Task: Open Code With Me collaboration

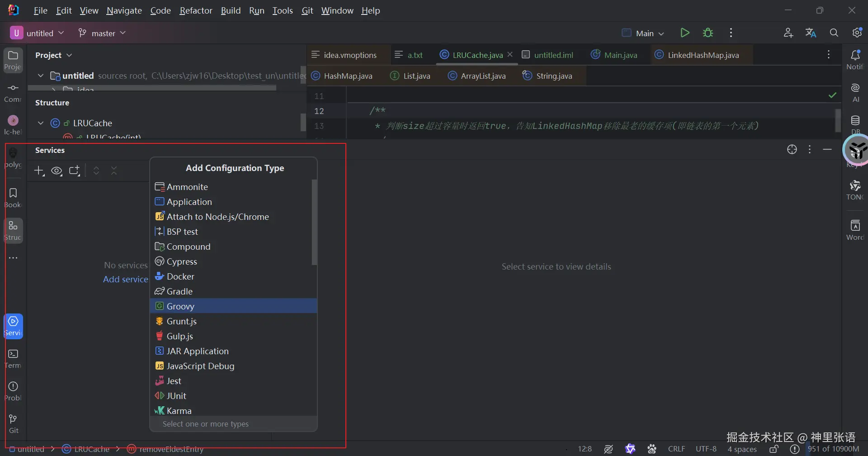Action: pyautogui.click(x=788, y=33)
